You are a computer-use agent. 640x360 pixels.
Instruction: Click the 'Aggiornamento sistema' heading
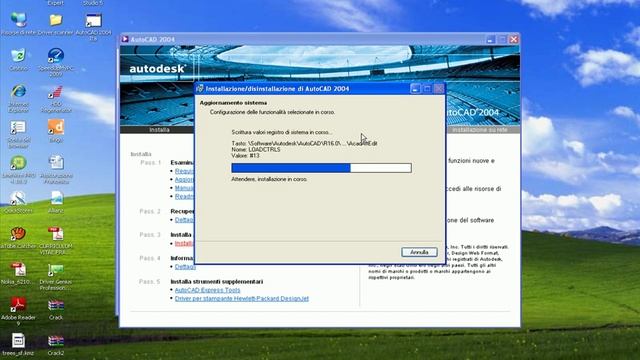[233, 103]
